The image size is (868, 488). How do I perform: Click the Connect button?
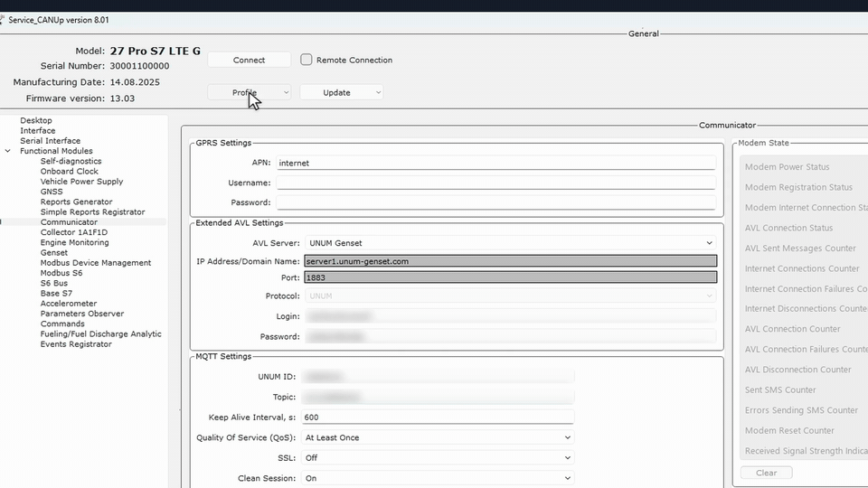250,60
